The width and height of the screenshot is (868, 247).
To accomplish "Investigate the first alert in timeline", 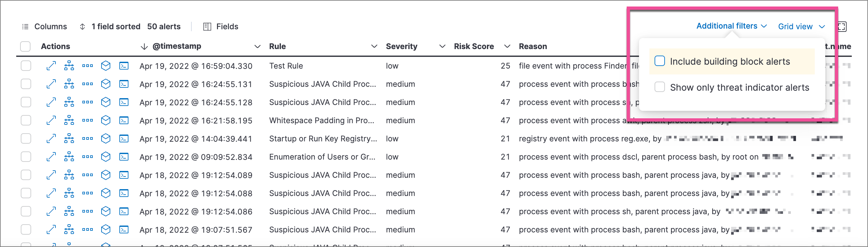I will [105, 66].
